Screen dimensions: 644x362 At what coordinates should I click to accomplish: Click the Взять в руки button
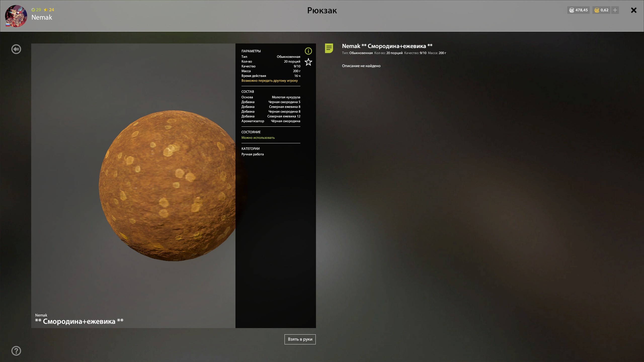300,339
